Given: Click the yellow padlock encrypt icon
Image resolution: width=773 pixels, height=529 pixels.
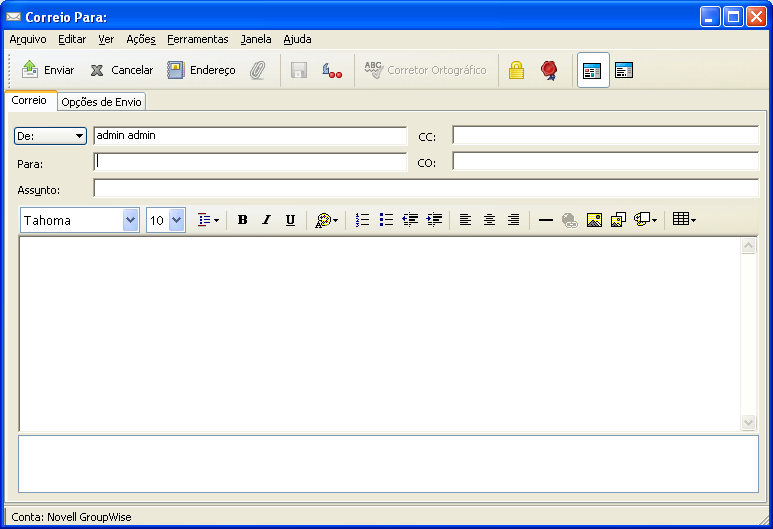Looking at the screenshot, I should pos(516,70).
